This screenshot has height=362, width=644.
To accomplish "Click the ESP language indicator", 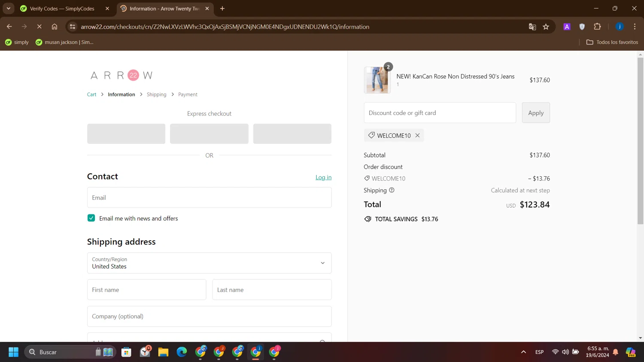I will 539,352.
